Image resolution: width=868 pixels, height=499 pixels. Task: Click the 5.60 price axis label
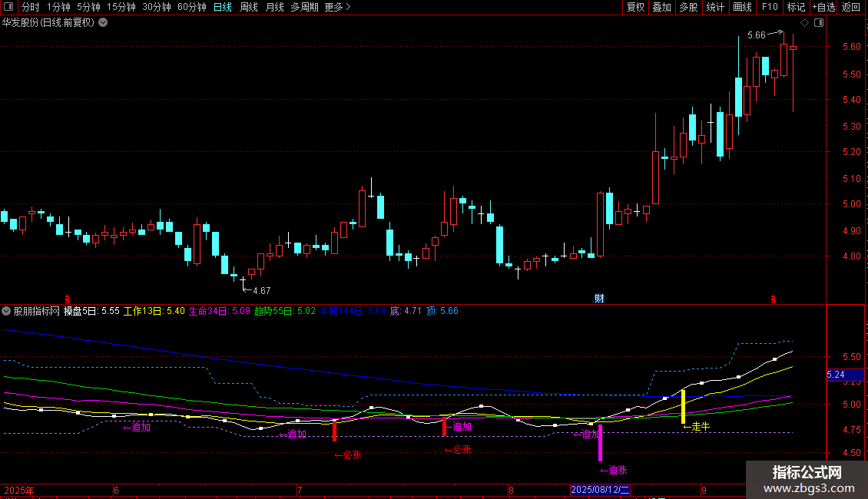(851, 47)
